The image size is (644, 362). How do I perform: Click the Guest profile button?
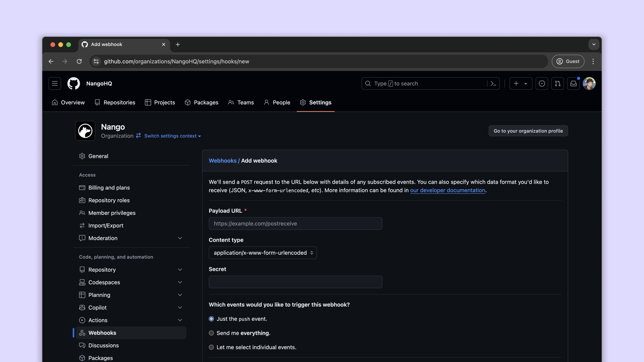(x=568, y=61)
